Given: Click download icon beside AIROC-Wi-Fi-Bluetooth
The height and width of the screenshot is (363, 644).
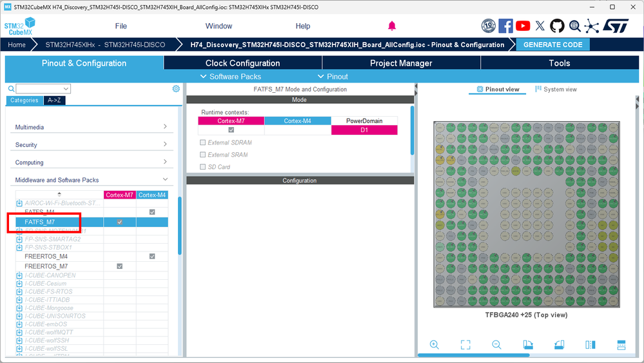Looking at the screenshot, I should [x=19, y=203].
